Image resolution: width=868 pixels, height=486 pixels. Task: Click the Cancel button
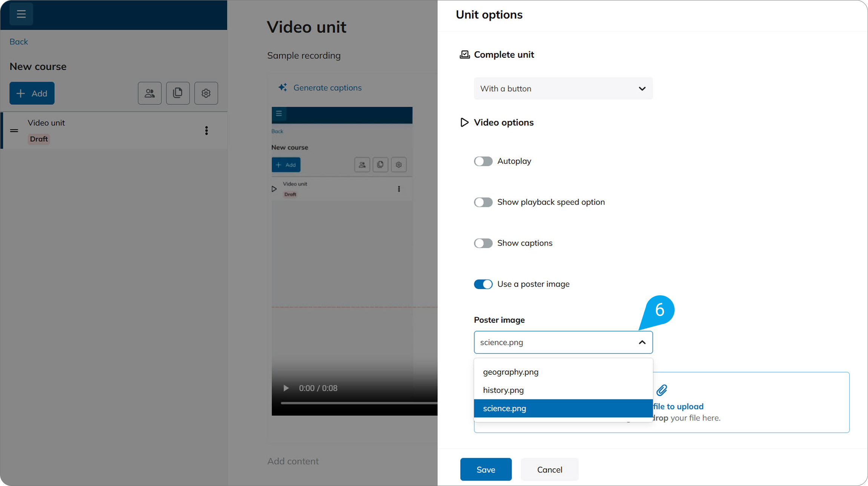[549, 469]
